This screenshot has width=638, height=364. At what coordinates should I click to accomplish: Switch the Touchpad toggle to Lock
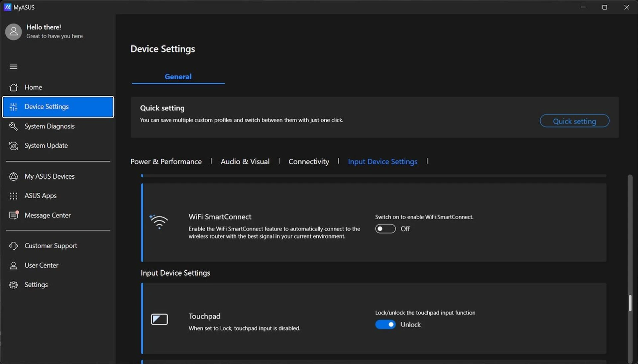point(385,324)
